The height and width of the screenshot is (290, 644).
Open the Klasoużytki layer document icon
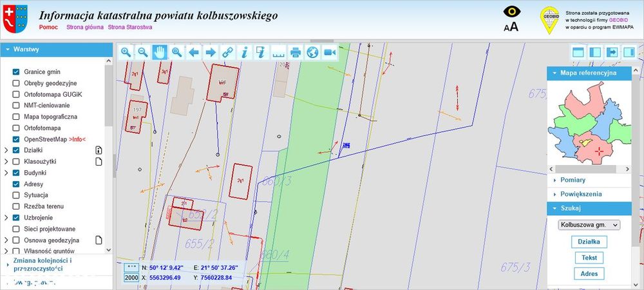point(99,161)
